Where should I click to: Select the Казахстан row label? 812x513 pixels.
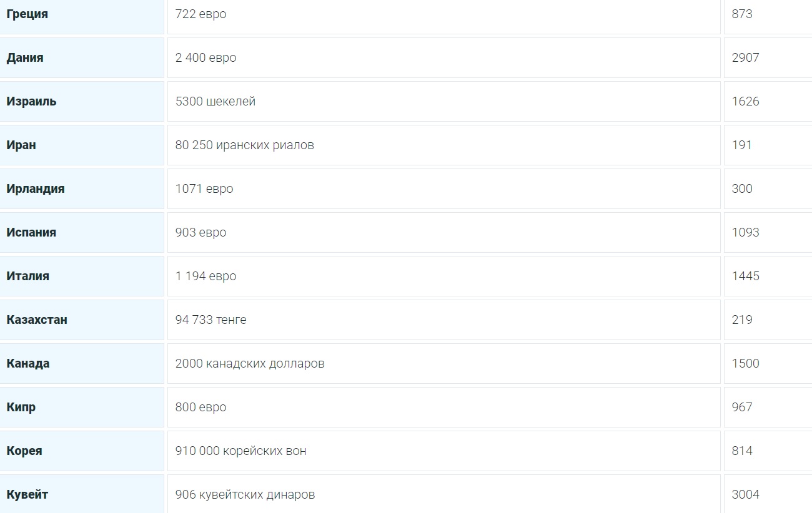tap(37, 320)
